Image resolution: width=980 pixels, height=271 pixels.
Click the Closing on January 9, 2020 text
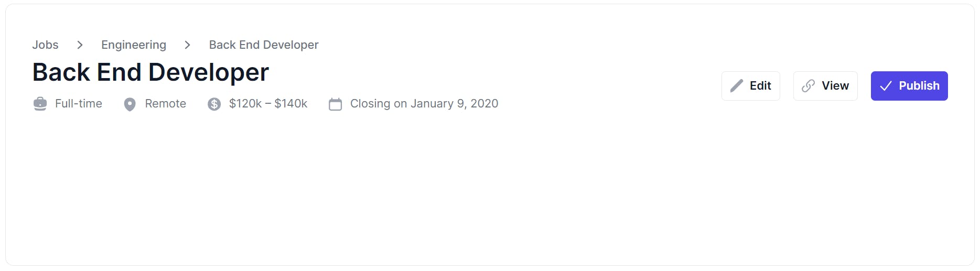point(424,104)
